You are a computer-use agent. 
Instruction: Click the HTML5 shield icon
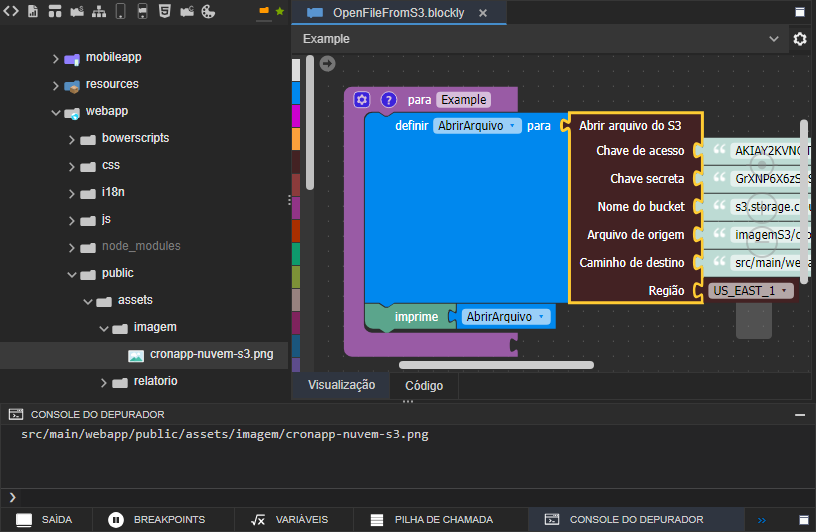(164, 11)
